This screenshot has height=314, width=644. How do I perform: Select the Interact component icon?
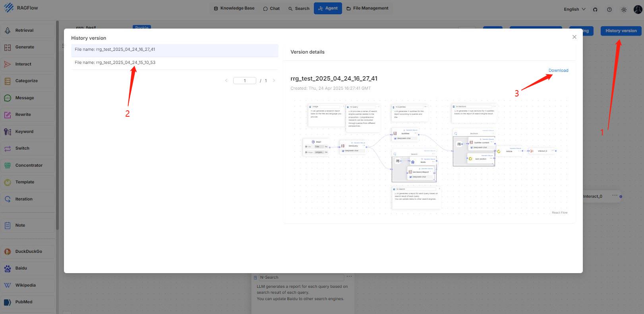8,64
